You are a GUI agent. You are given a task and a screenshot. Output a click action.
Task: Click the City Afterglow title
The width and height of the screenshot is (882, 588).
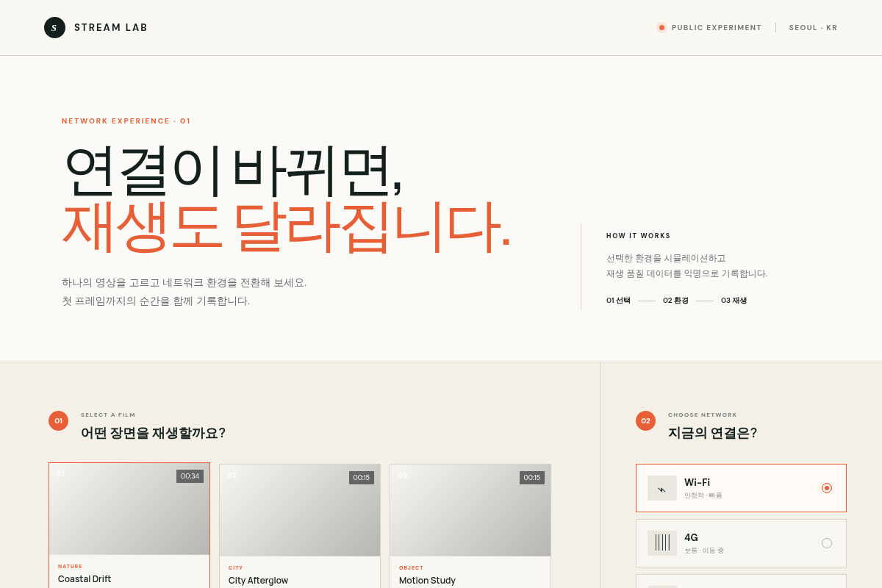(x=258, y=580)
